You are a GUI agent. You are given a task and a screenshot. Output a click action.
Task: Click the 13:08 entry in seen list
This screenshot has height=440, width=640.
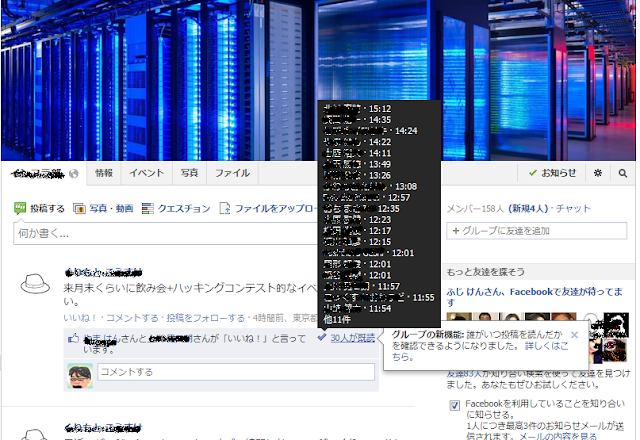[x=370, y=186]
